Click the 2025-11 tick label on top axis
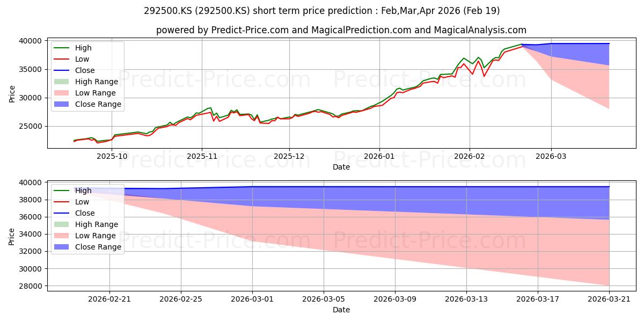The width and height of the screenshot is (644, 322). click(x=202, y=156)
